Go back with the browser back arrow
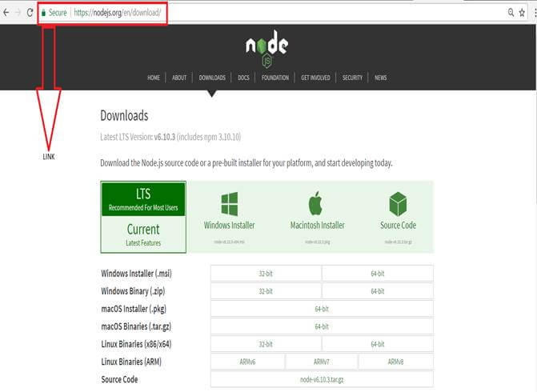This screenshot has height=392, width=537. (x=6, y=13)
